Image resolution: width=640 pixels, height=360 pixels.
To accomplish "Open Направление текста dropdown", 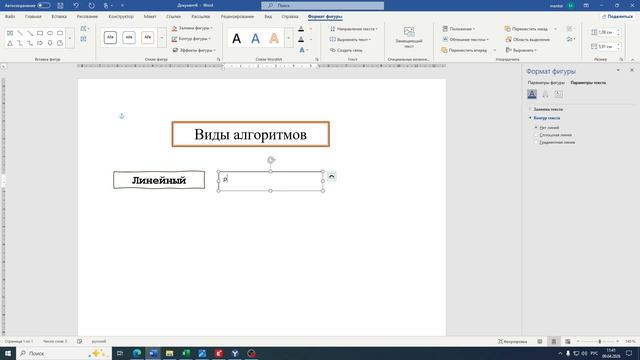I will click(354, 29).
